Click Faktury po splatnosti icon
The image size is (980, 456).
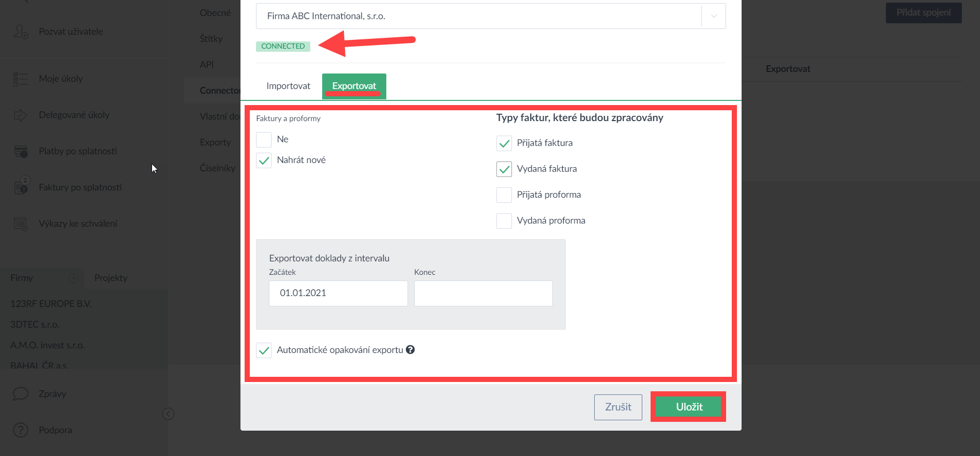(21, 186)
